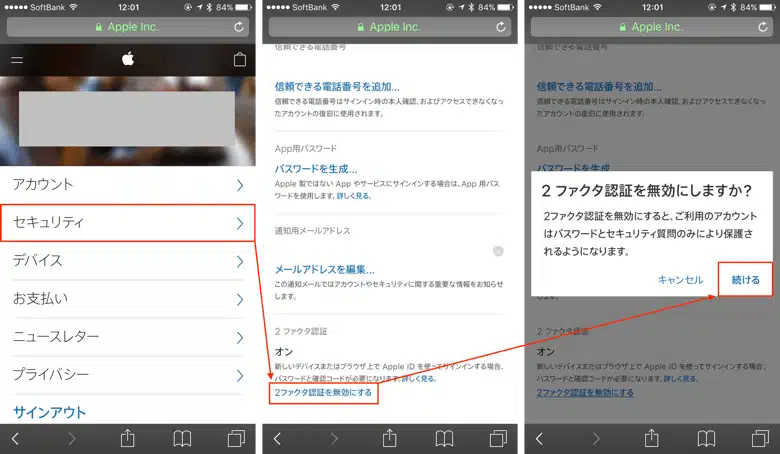This screenshot has height=454, width=780.
Task: Go back in middle screen Safari toolbar
Action: pyautogui.click(x=277, y=439)
